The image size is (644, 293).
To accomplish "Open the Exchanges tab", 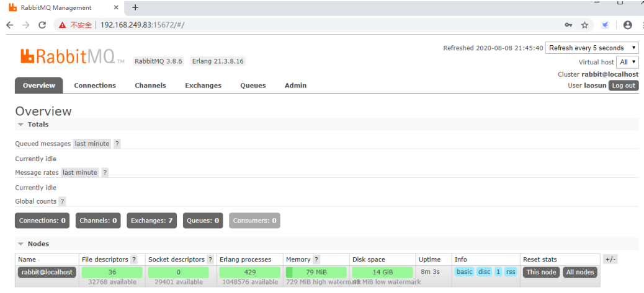I will (203, 85).
